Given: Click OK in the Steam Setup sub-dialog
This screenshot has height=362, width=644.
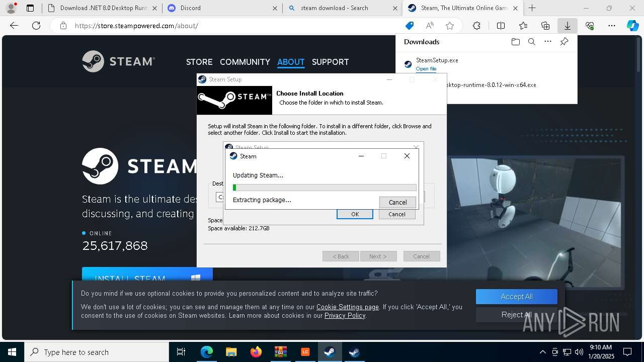Looking at the screenshot, I should pyautogui.click(x=355, y=214).
